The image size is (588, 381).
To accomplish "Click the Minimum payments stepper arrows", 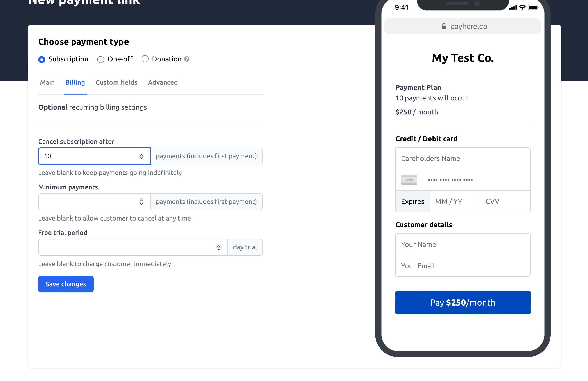I will pyautogui.click(x=141, y=202).
